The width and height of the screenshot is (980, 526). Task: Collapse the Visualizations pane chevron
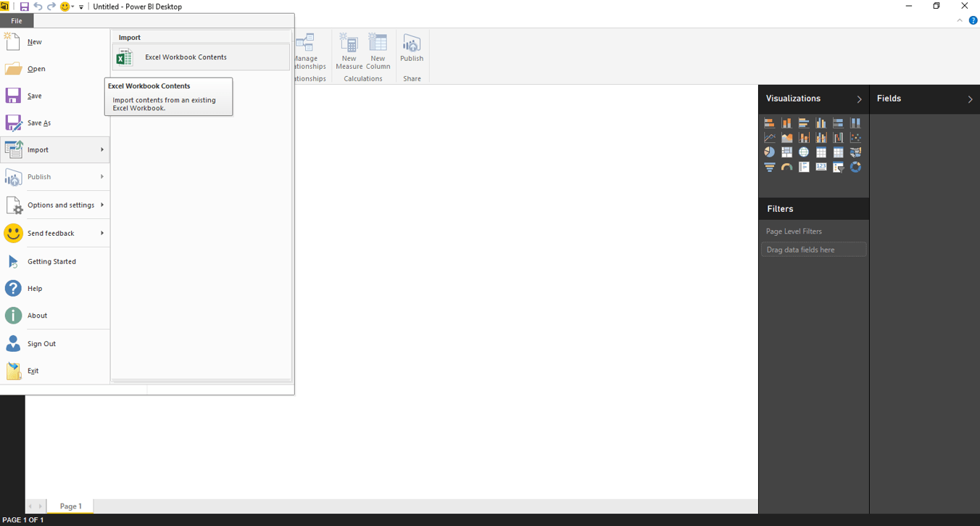click(x=859, y=99)
